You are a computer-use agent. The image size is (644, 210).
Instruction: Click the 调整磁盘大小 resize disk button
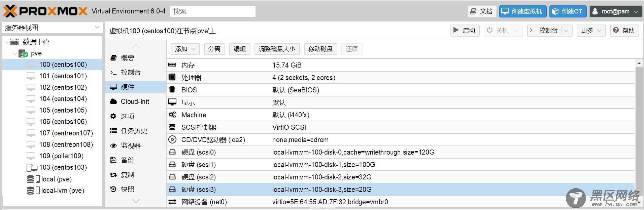coord(277,49)
